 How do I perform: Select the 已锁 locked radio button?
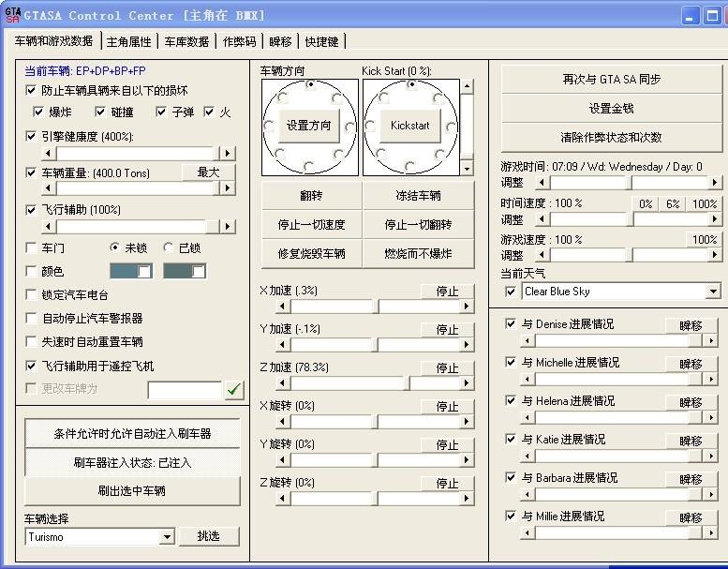[169, 247]
